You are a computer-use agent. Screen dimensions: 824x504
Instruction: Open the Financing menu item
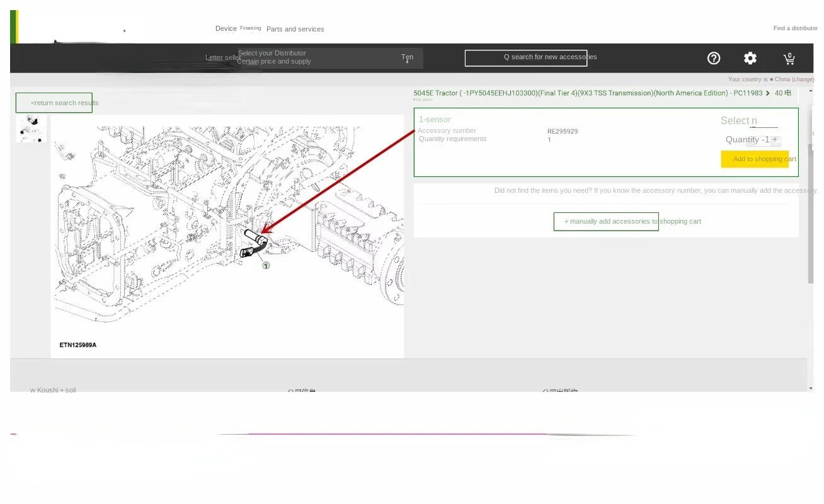pyautogui.click(x=250, y=28)
